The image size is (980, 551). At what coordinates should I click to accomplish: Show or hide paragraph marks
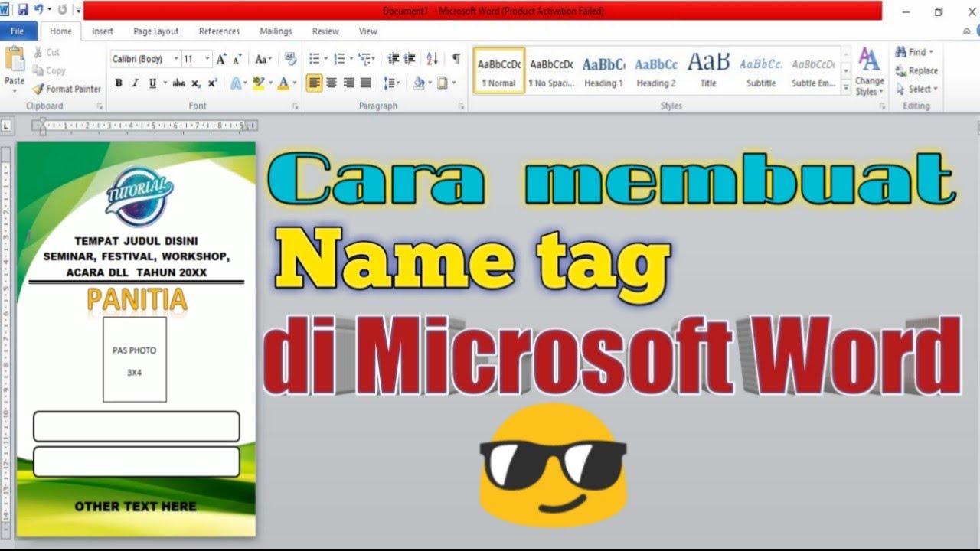coord(456,59)
